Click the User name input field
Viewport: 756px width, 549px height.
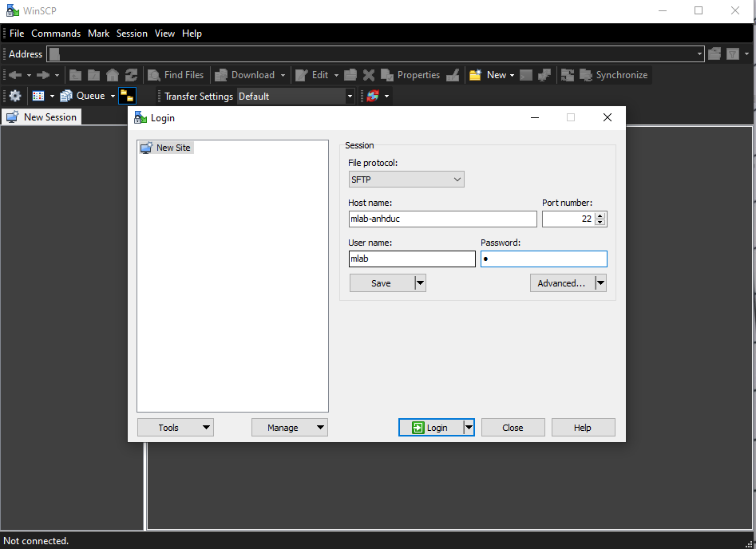412,259
